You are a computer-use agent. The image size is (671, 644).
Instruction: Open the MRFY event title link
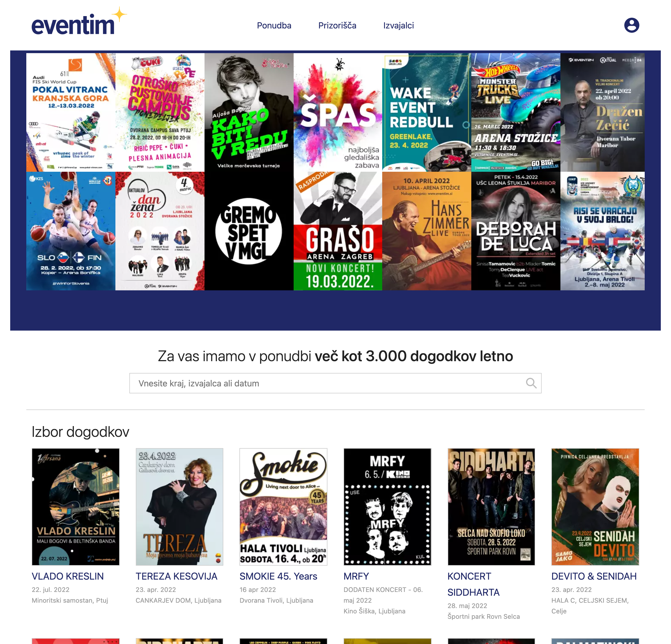coord(356,576)
